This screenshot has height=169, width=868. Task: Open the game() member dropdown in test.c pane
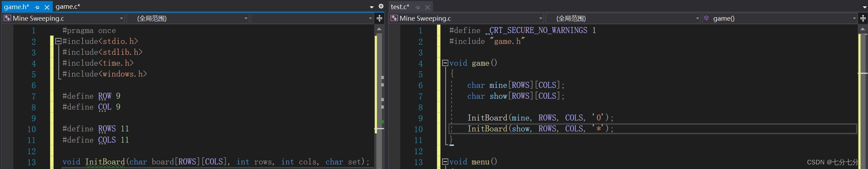(780, 18)
